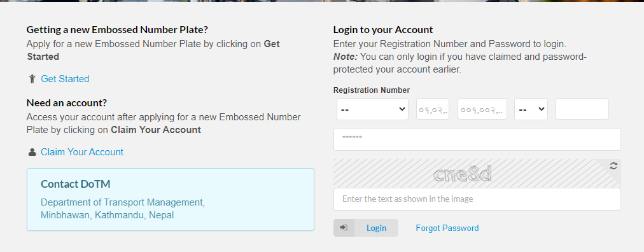Select the last empty registration number box
Image resolution: width=644 pixels, height=252 pixels.
[x=582, y=109]
